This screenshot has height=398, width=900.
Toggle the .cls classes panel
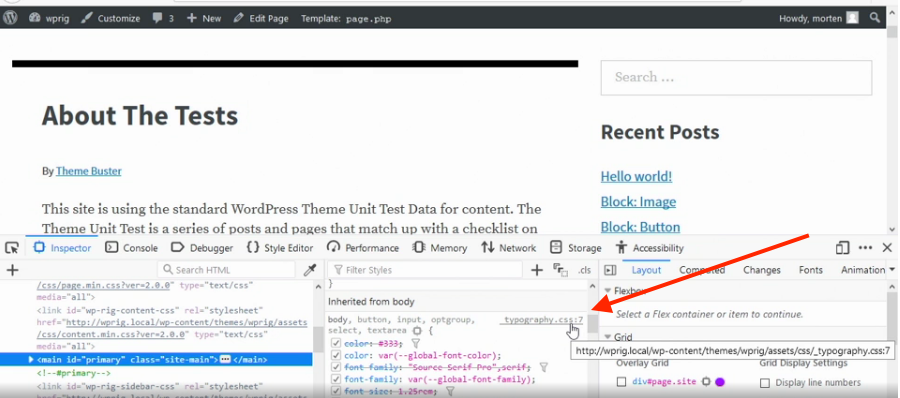[x=584, y=270]
